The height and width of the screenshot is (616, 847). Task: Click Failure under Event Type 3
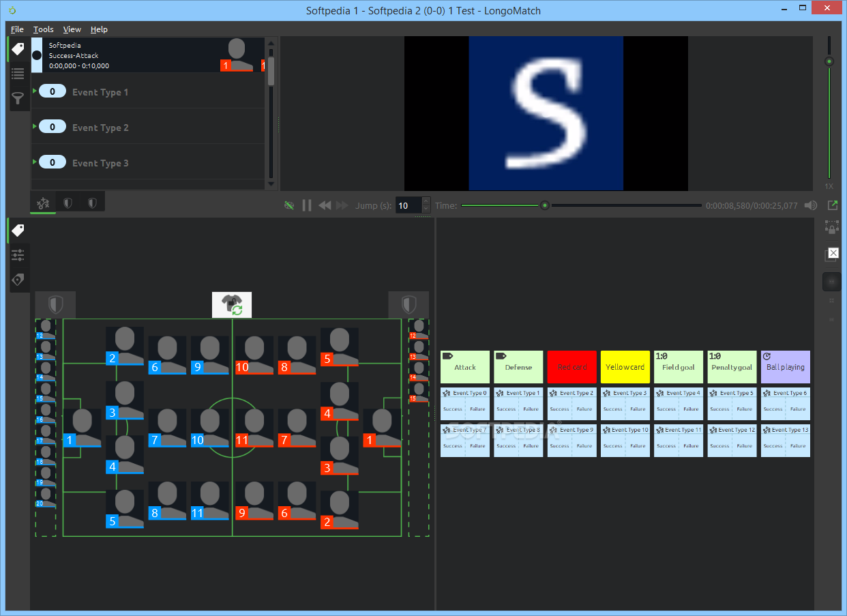[x=638, y=409]
